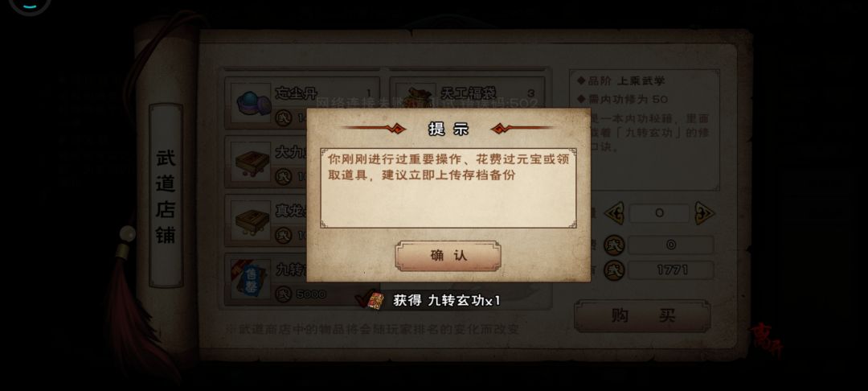The image size is (868, 391).
Task: Click the obtained 九转玄功 reward icon
Action: pyautogui.click(x=376, y=301)
